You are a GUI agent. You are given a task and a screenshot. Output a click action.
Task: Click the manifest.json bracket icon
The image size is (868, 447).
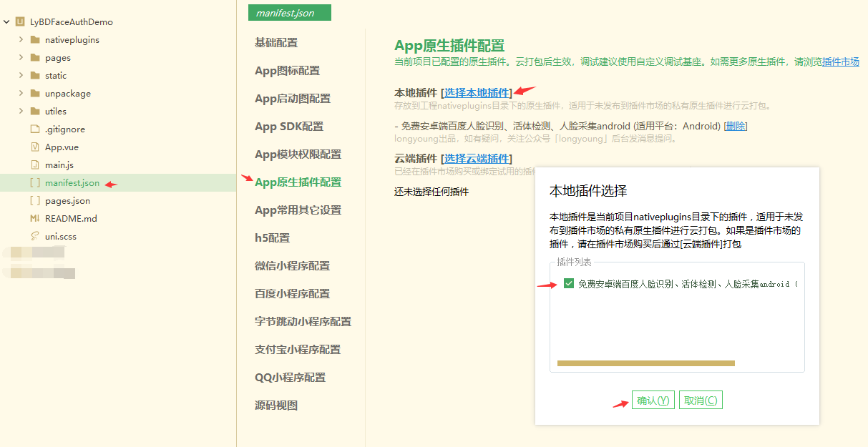click(35, 183)
